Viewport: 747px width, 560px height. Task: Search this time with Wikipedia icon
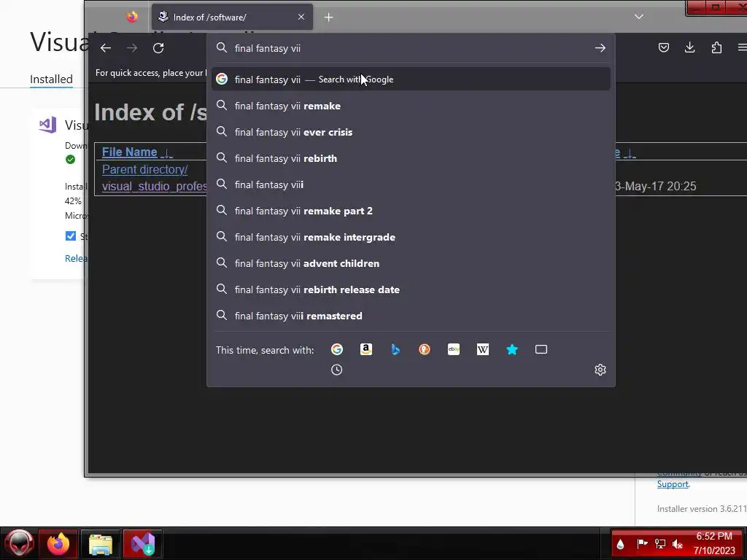(x=483, y=349)
